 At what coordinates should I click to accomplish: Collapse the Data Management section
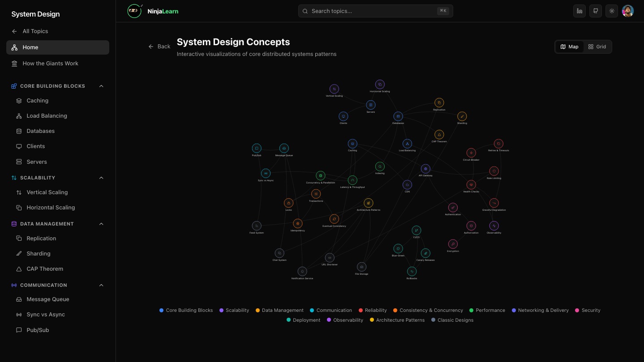[101, 224]
